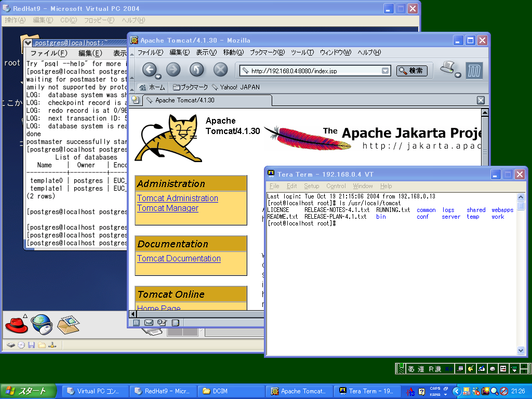Show hidden tray icons with the arrow
The image size is (532, 399).
(x=456, y=392)
